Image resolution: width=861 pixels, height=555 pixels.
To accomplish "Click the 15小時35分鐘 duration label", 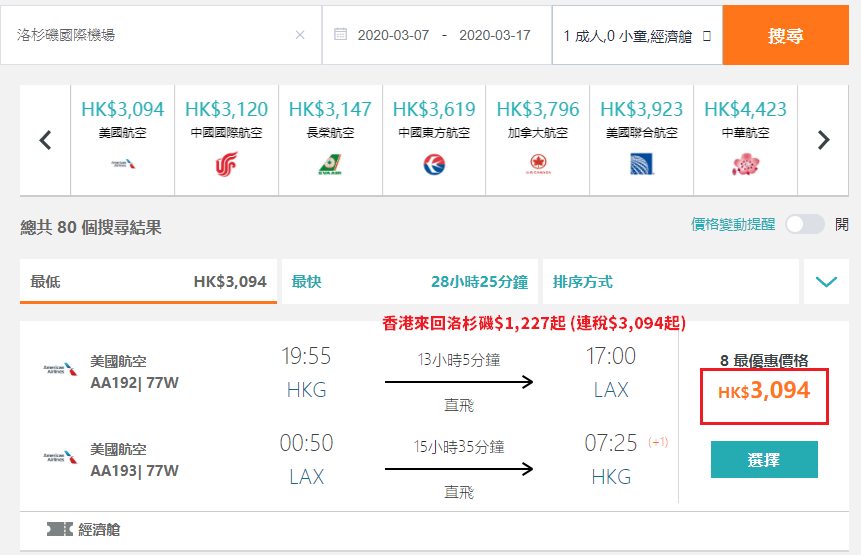I will coord(459,447).
